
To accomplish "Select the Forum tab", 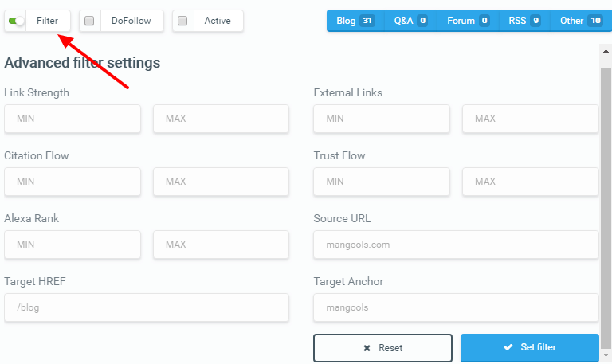I will click(468, 21).
